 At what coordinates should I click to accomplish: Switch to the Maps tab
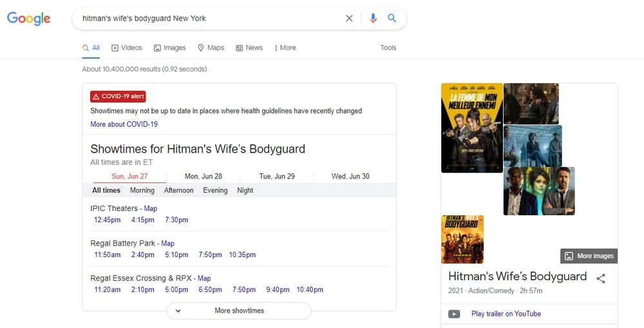211,48
